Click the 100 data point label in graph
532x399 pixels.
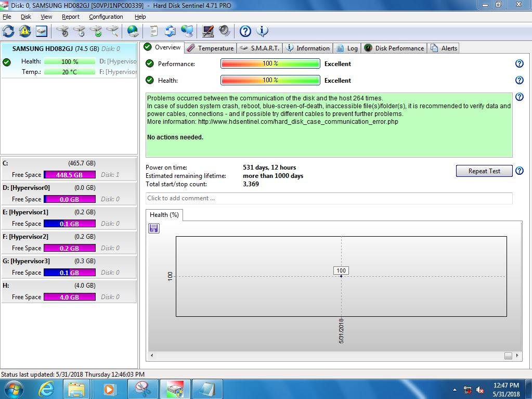pyautogui.click(x=341, y=271)
